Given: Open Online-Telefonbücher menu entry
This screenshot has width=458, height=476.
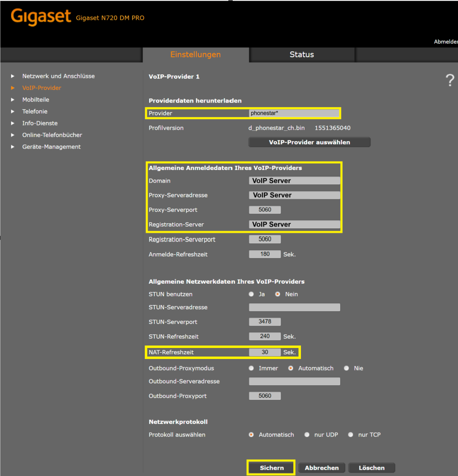Looking at the screenshot, I should pos(52,135).
